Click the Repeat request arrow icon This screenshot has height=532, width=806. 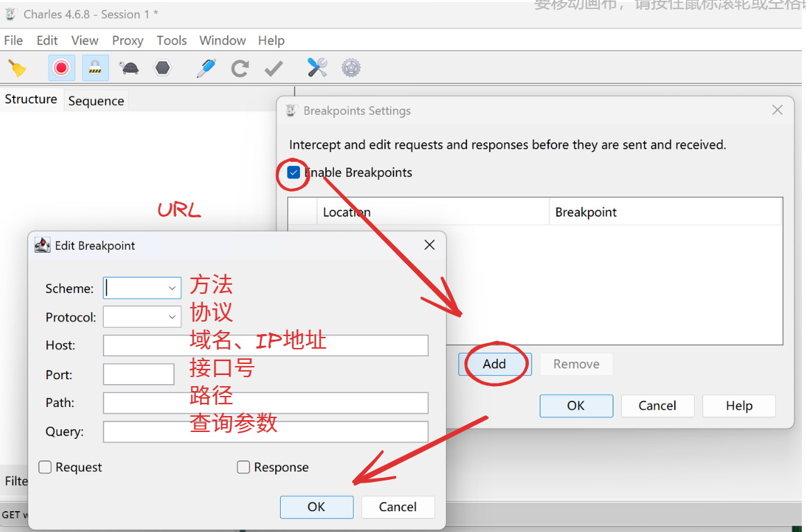point(240,68)
